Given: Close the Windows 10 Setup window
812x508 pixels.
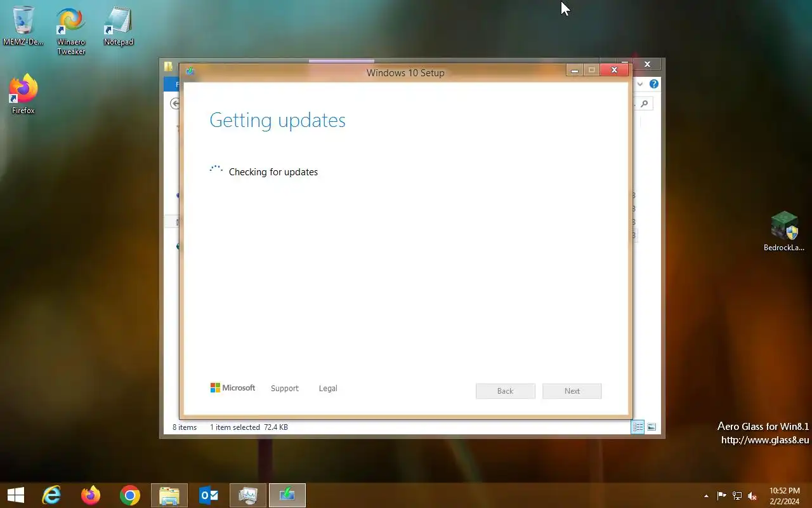Looking at the screenshot, I should [614, 70].
